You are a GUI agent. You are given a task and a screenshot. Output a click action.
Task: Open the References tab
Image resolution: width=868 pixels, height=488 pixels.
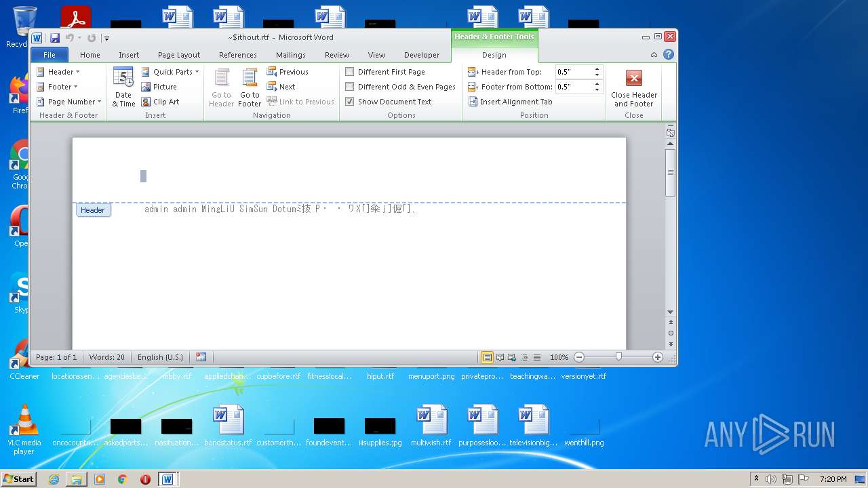(238, 55)
